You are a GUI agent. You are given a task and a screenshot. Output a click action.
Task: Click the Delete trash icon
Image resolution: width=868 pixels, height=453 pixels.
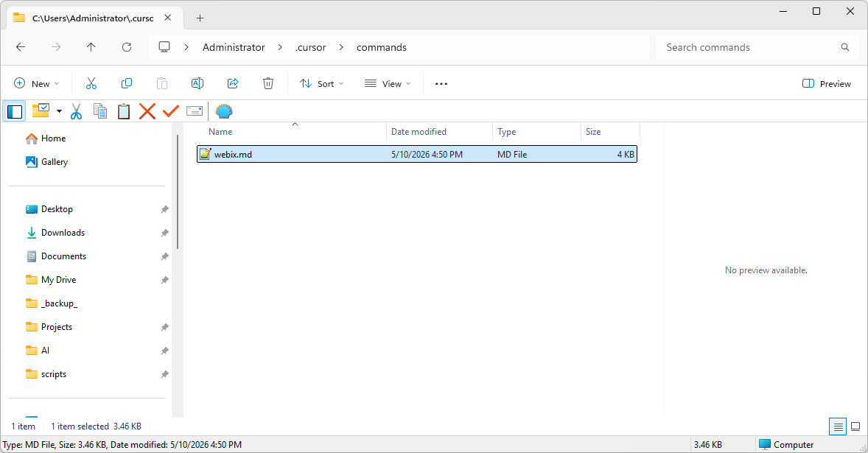[268, 83]
